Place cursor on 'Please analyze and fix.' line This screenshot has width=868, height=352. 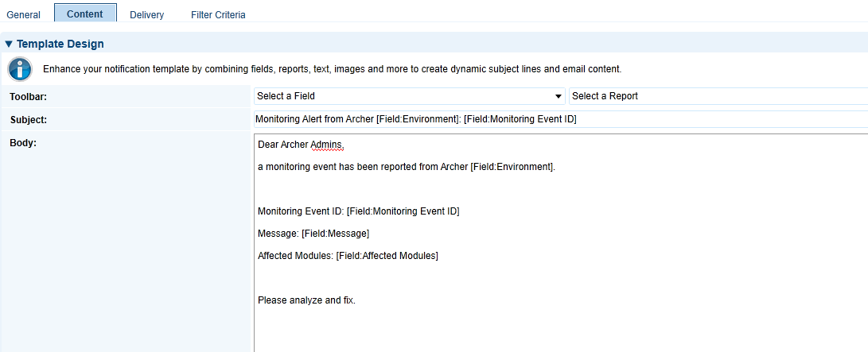(x=306, y=300)
